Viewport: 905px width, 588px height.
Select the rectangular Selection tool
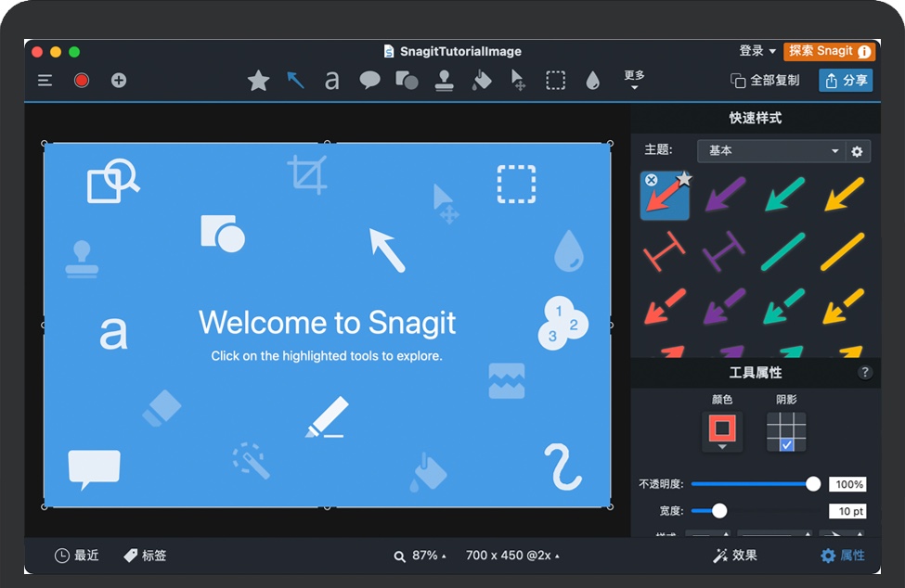[x=555, y=80]
